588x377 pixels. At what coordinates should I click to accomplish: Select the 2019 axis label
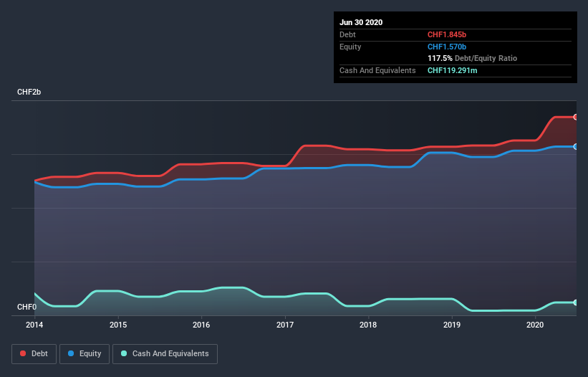click(x=452, y=325)
